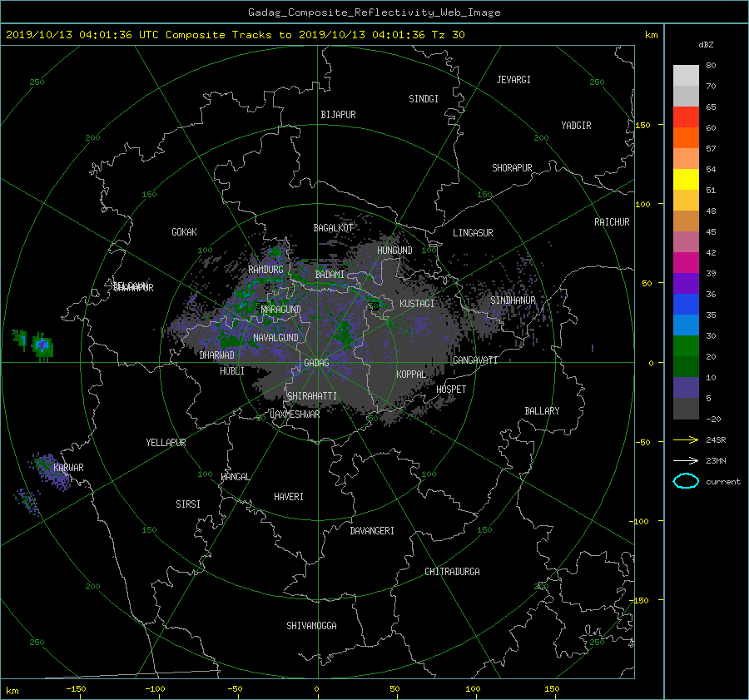The height and width of the screenshot is (700, 749).
Task: Click the purple echo over KARWAR
Action: [x=52, y=471]
